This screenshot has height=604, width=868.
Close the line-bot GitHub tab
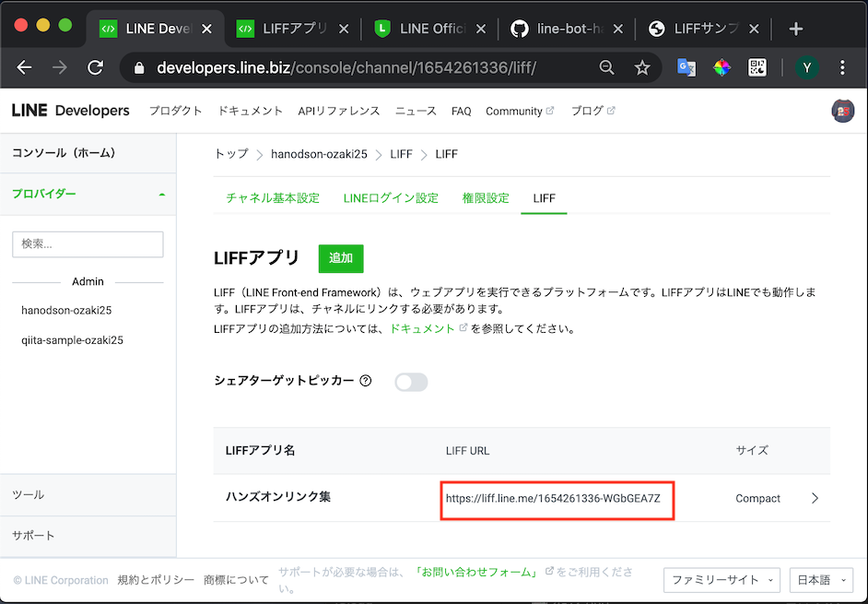click(617, 29)
